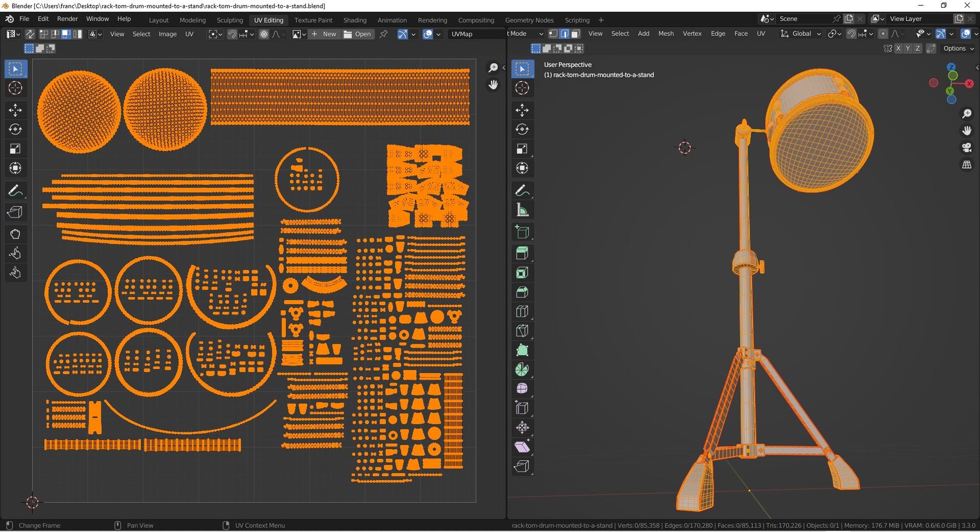Image resolution: width=980 pixels, height=532 pixels.
Task: Switch UV editor to island select mode
Action: (x=77, y=34)
